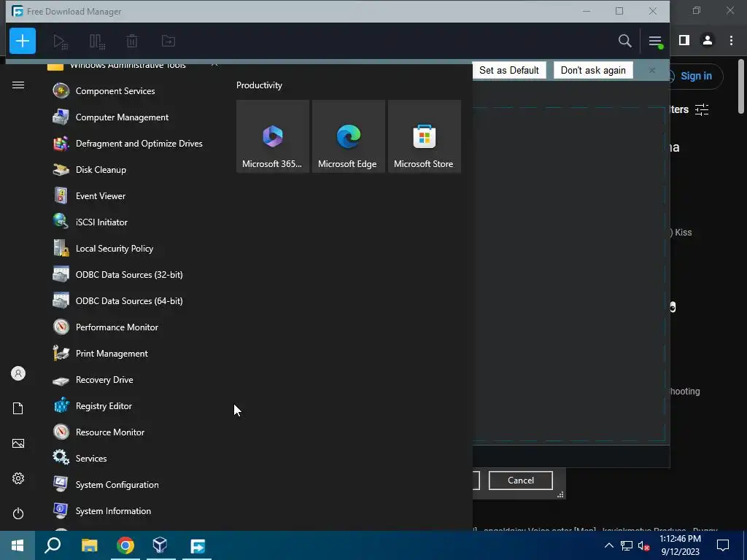The height and width of the screenshot is (560, 747).
Task: Open taskbar search magnifier
Action: coord(53,545)
